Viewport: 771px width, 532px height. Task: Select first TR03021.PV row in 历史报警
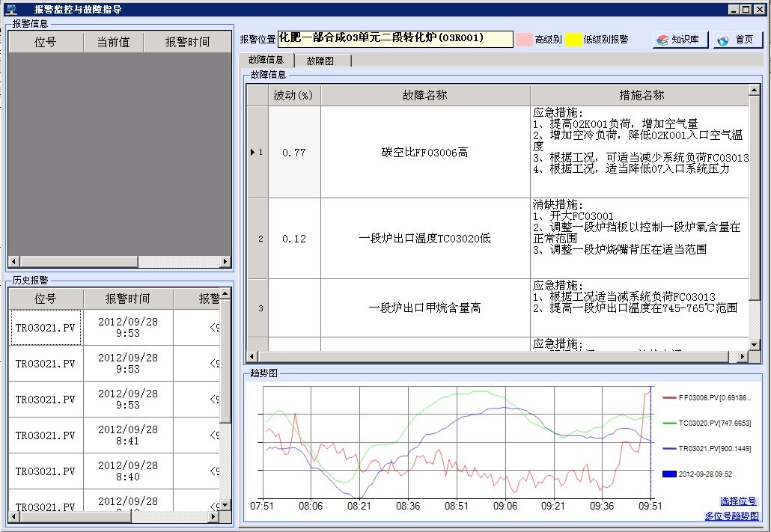[46, 328]
